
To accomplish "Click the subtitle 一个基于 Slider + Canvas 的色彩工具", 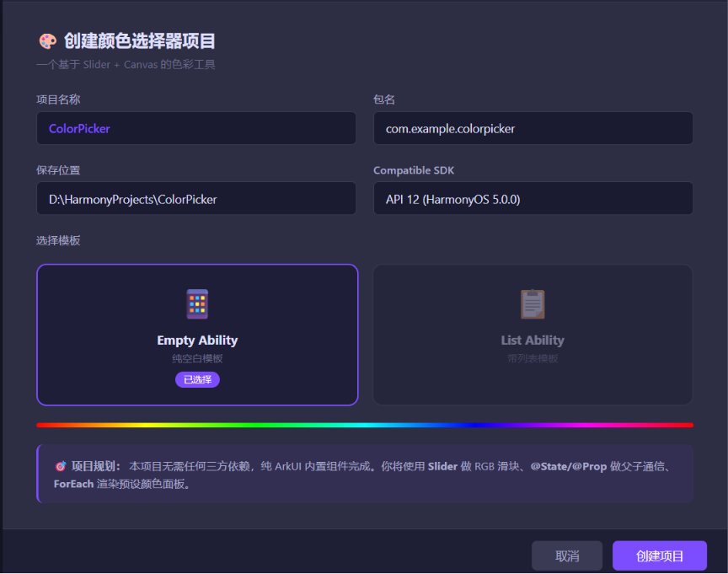I will (126, 65).
